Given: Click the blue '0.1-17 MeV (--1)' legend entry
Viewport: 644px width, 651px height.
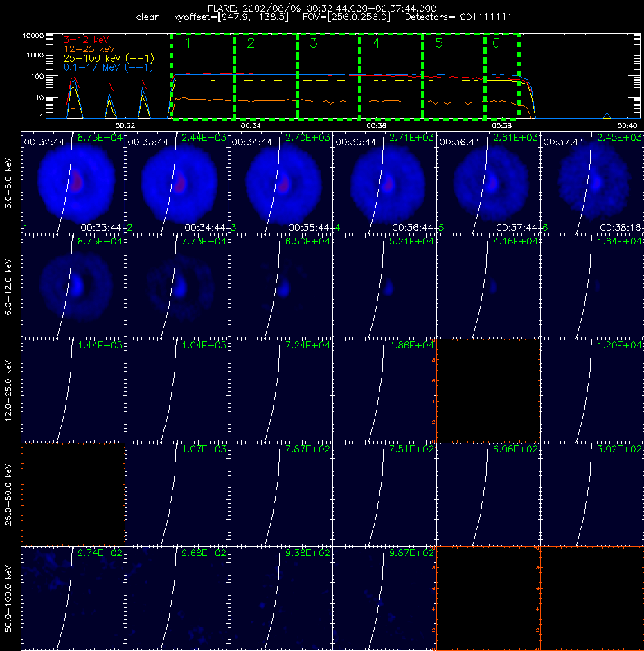Looking at the screenshot, I should pos(108,67).
